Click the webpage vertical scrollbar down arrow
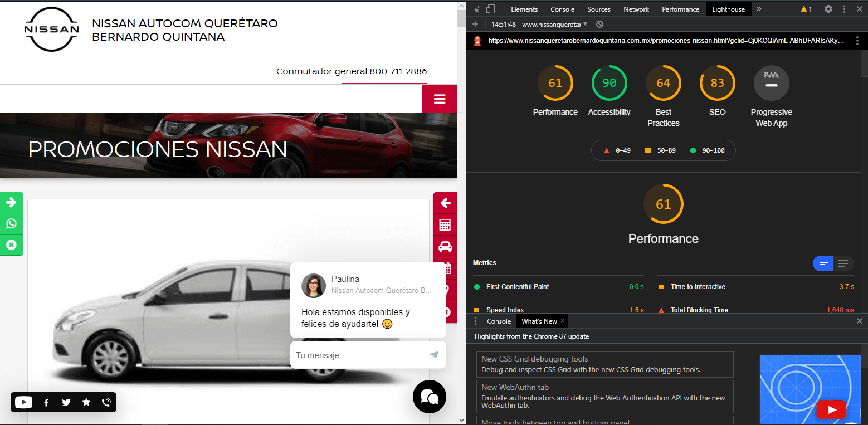This screenshot has height=425, width=868. click(x=461, y=420)
